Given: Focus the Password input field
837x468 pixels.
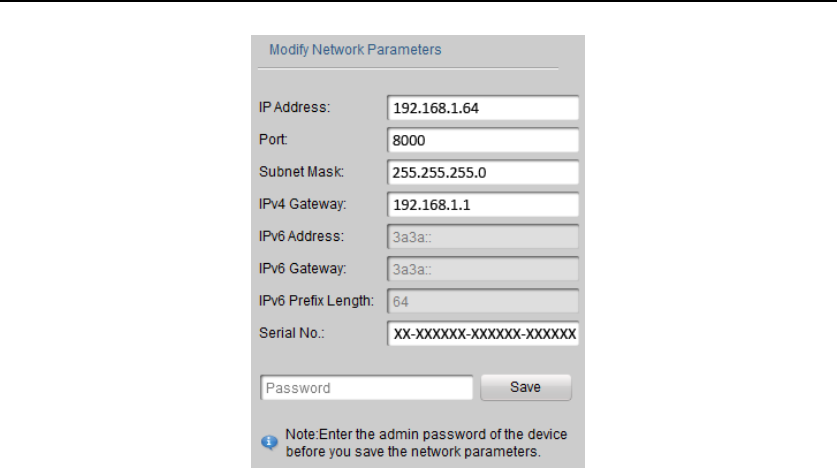Looking at the screenshot, I should coord(366,388).
